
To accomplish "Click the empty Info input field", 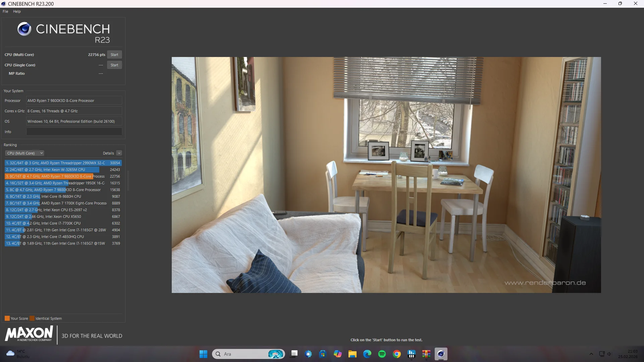I will click(74, 132).
